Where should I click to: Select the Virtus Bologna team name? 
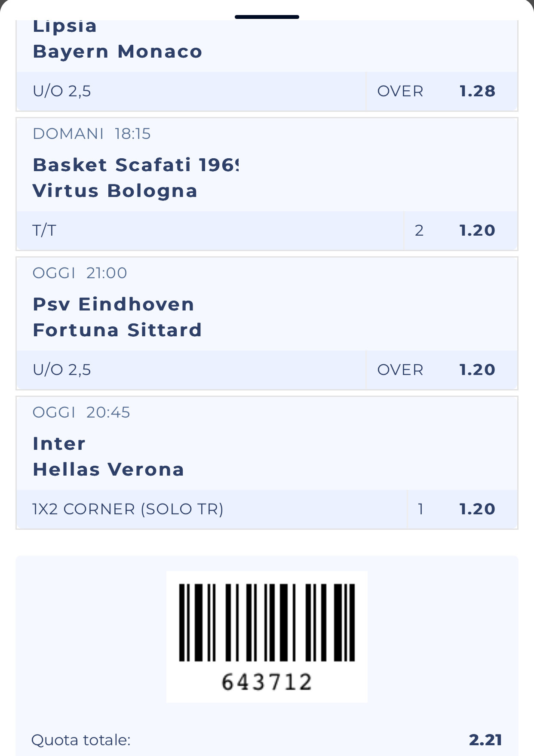115,191
